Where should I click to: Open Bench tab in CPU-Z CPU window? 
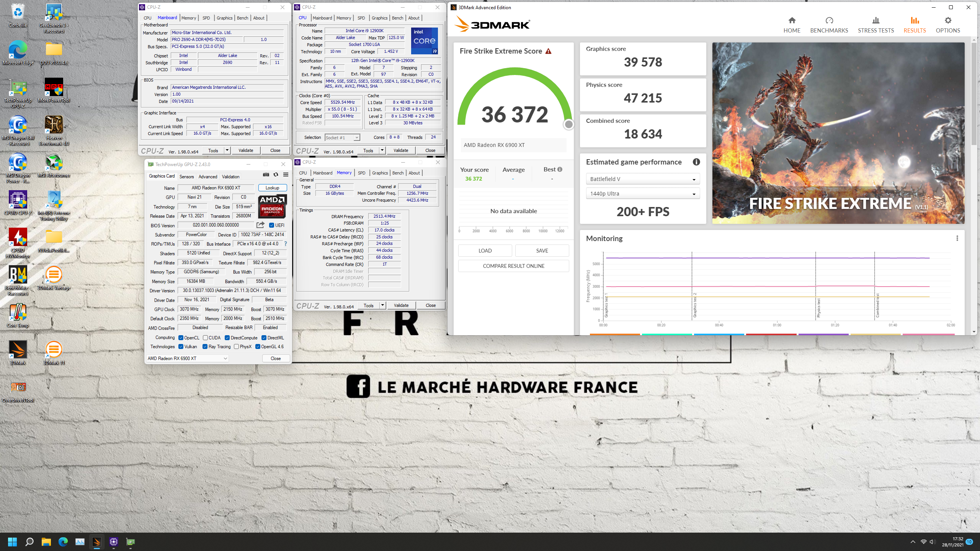[x=397, y=18]
